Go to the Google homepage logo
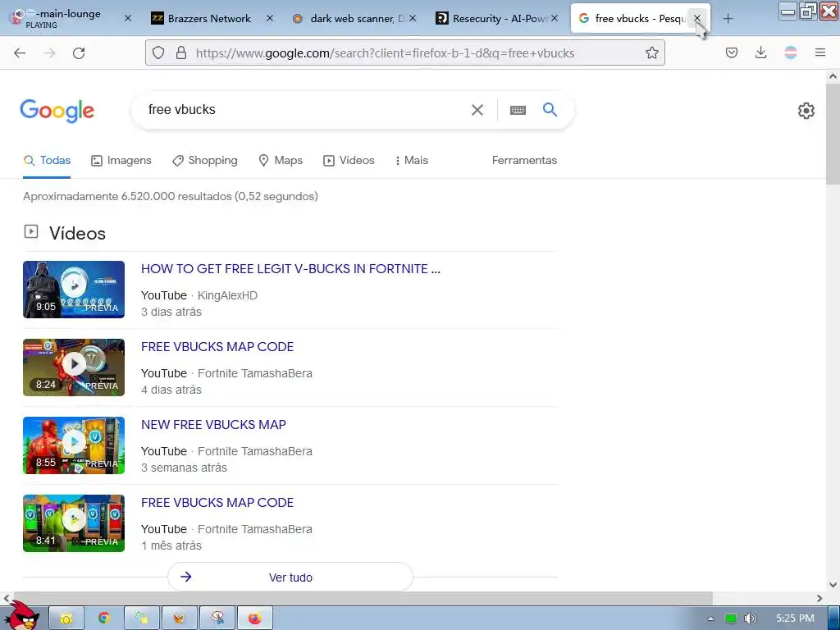 point(57,111)
